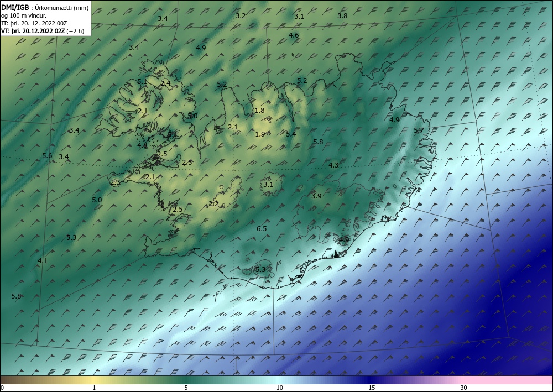Click the 3.8 value label

click(342, 16)
